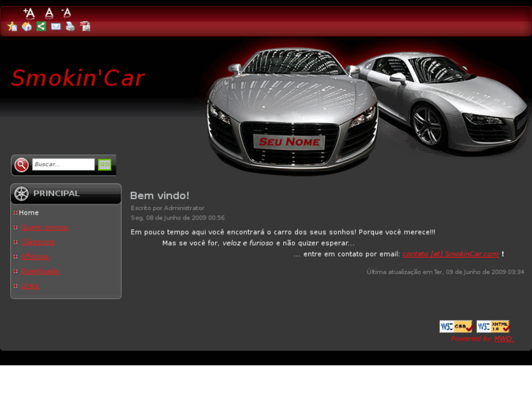Click the W3C CSS validation badge
Viewport: 532px width, 399px height.
(x=457, y=327)
